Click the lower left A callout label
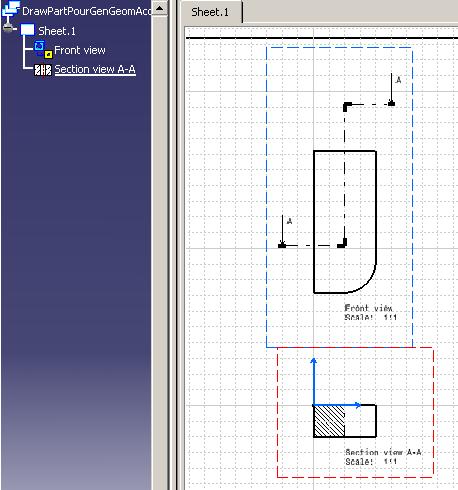 289,221
